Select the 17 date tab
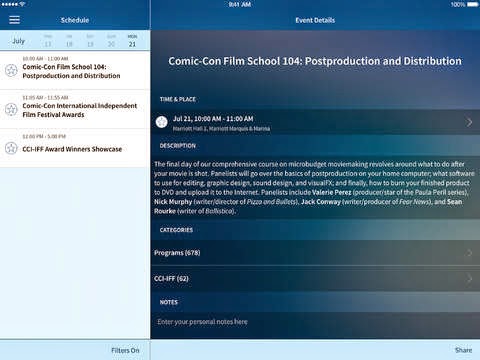The image size is (480, 360). pyautogui.click(x=48, y=41)
